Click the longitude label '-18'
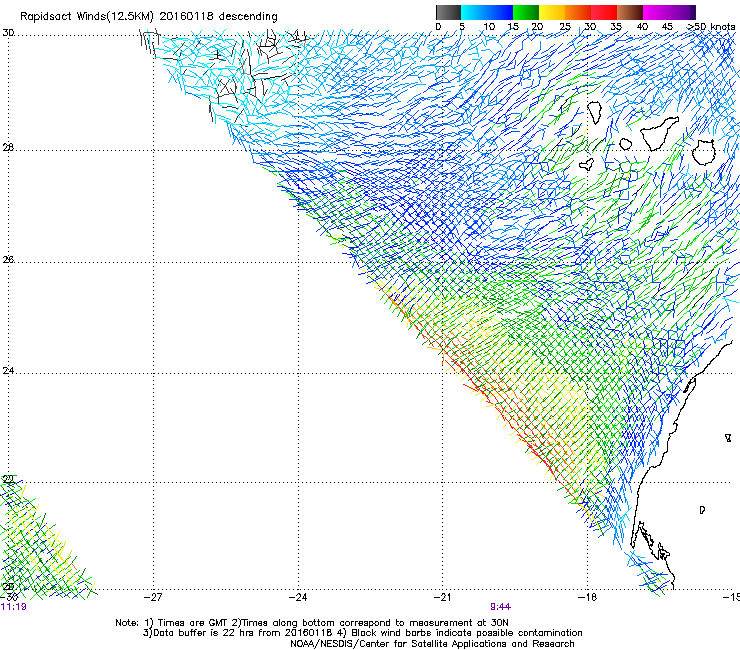 [587, 597]
